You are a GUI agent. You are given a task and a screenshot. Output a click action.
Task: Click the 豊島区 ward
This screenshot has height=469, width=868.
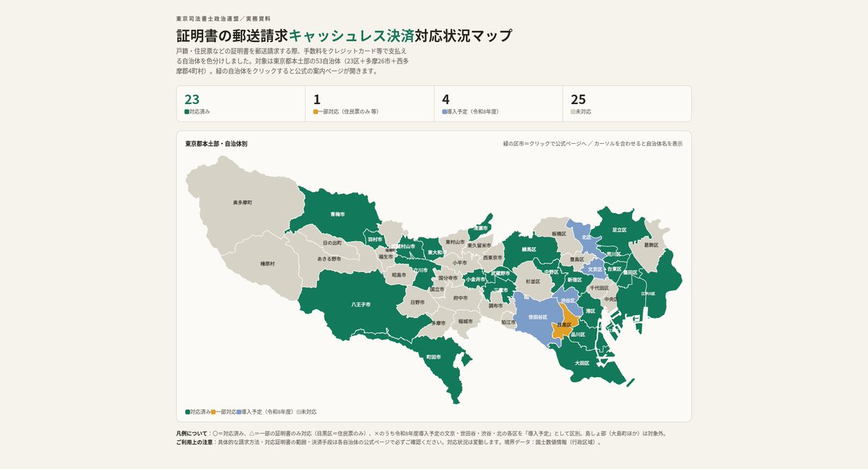pos(576,259)
